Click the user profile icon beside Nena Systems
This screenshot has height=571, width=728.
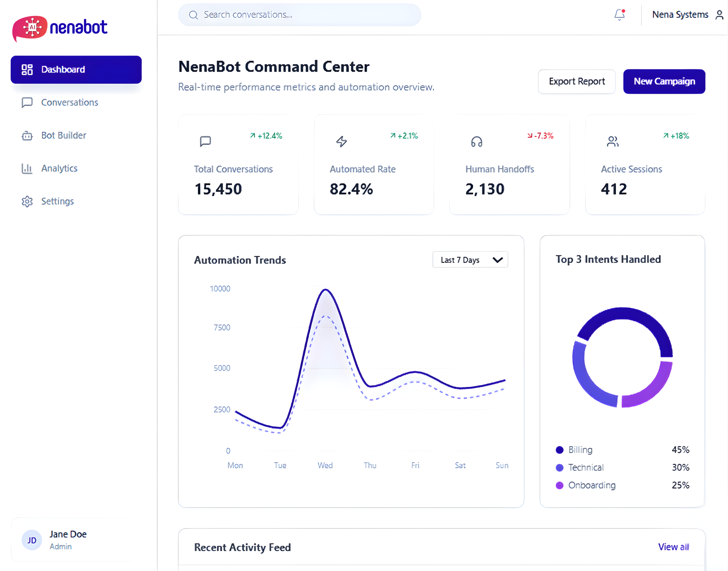coord(719,15)
